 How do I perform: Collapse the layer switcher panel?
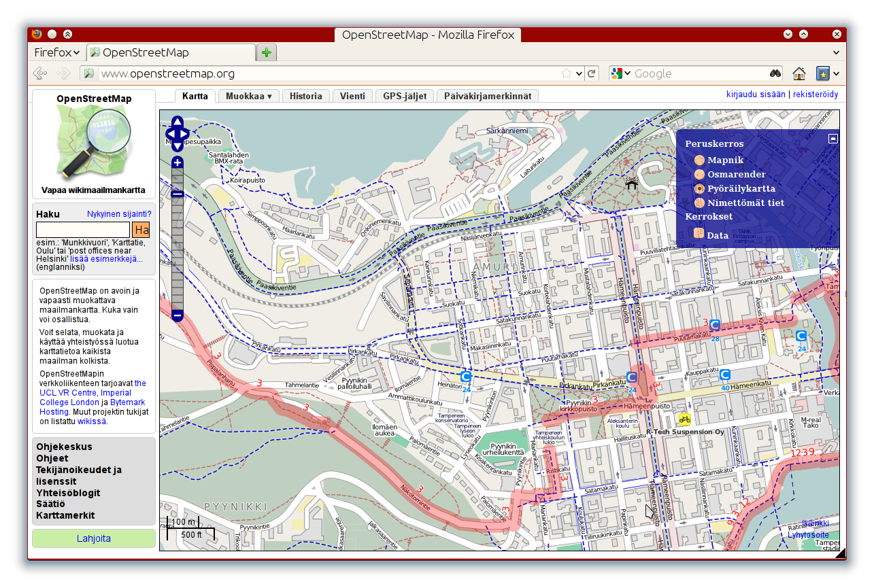pos(833,139)
